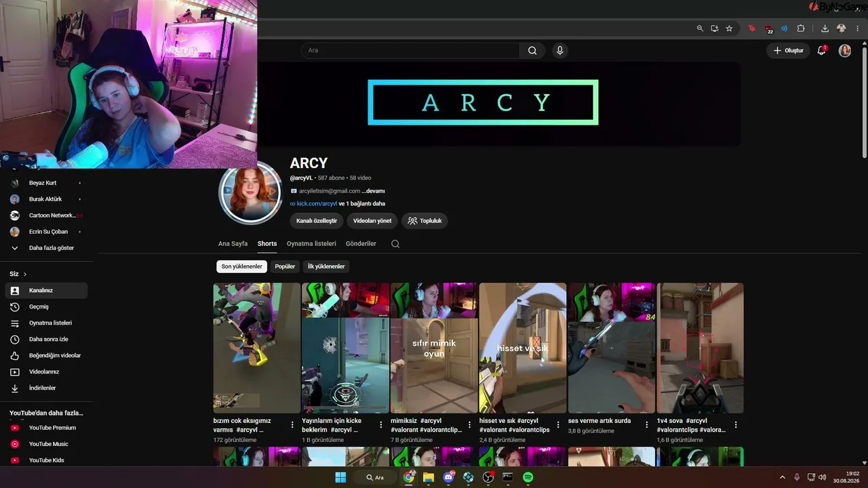Expand channel description with '...devamı'
Screen dimensions: 868x488
374,191
